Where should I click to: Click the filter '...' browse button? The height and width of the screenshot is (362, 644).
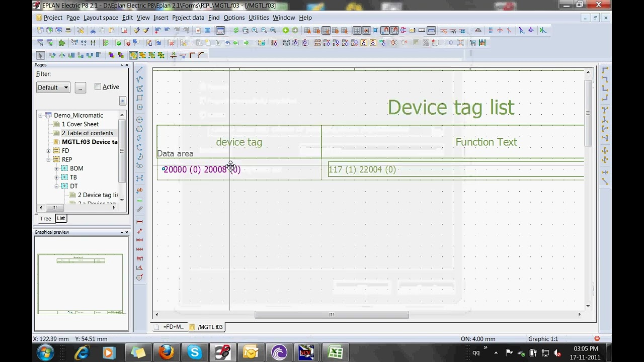click(x=80, y=87)
